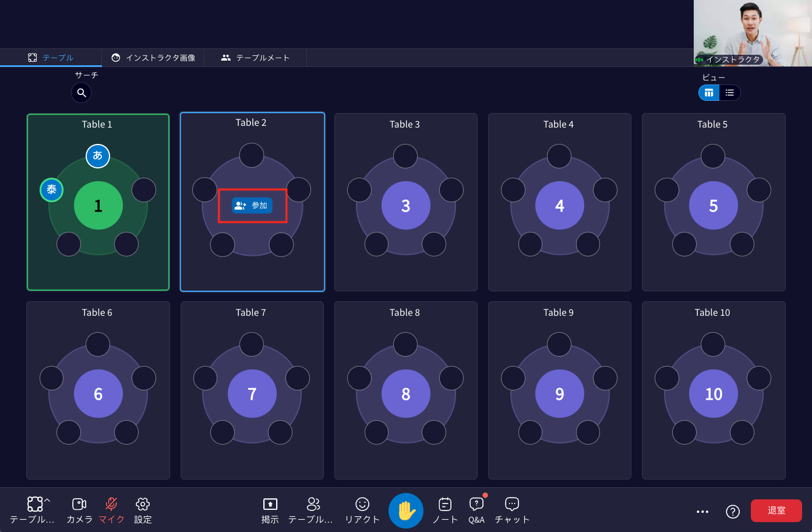Select Table 6 center number circle
The height and width of the screenshot is (532, 812).
(98, 394)
